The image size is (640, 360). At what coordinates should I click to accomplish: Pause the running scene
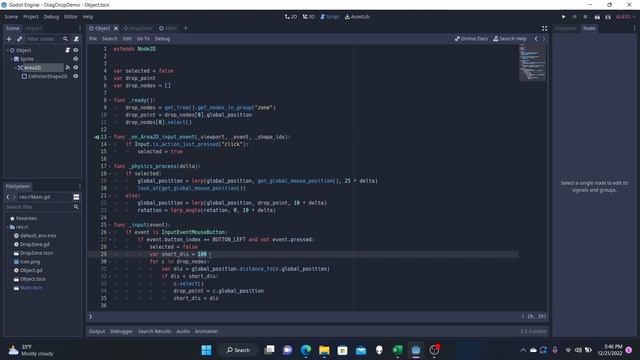[574, 17]
